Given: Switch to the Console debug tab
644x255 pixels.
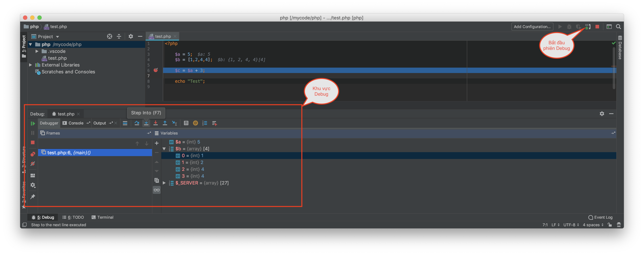Looking at the screenshot, I should point(76,123).
